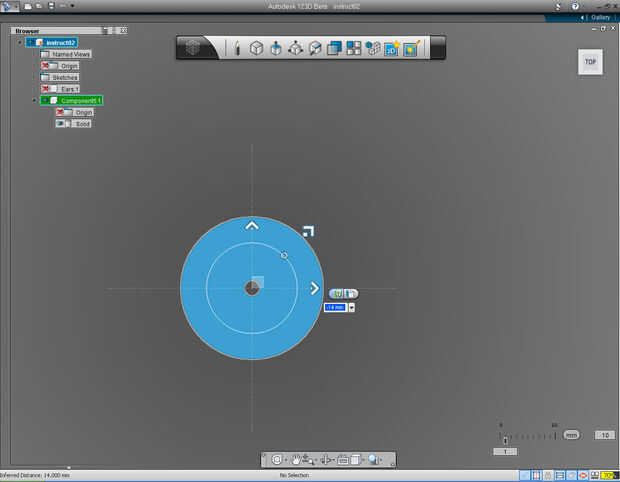
Task: Select the Combine overlapping squares tool
Action: point(335,48)
